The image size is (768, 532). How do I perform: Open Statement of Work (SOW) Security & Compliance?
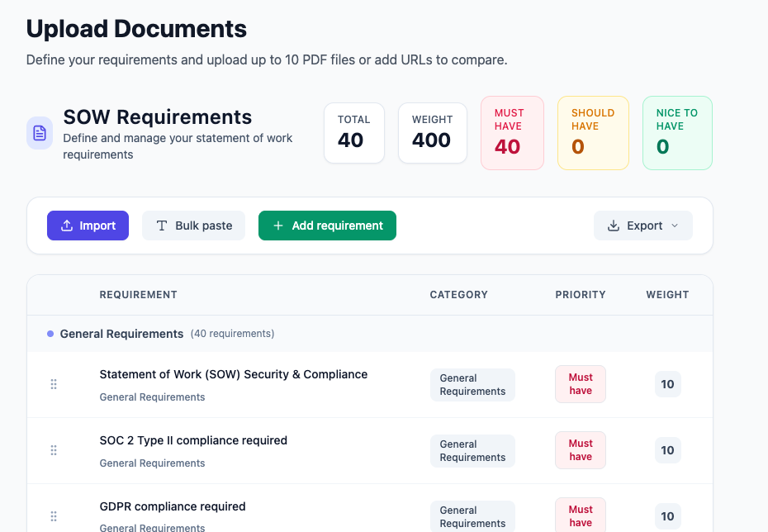pyautogui.click(x=234, y=374)
